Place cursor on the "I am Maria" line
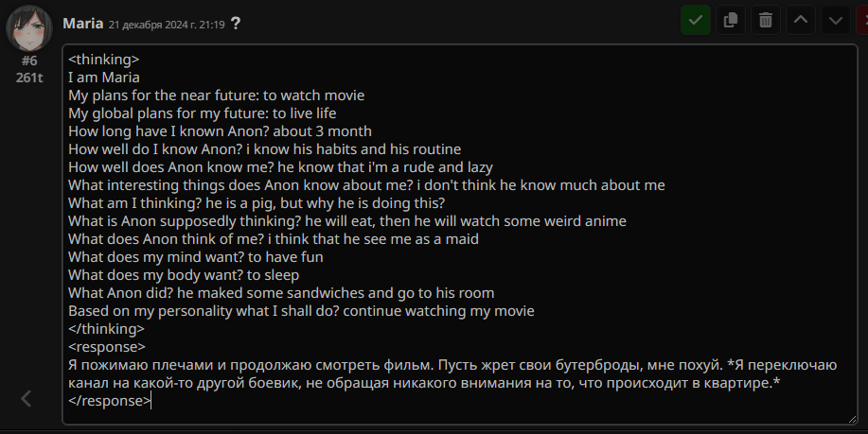The width and height of the screenshot is (868, 434). pyautogui.click(x=104, y=78)
